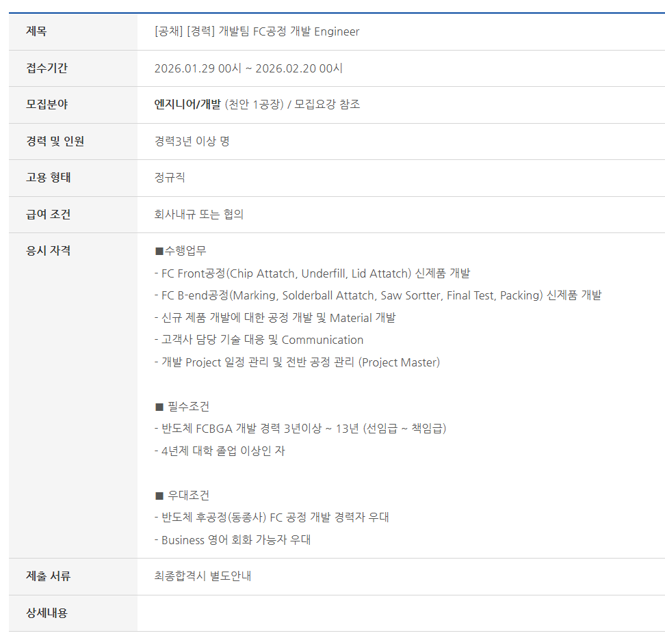
Task: Click the 경력3년 이상 명 text
Action: pos(192,142)
